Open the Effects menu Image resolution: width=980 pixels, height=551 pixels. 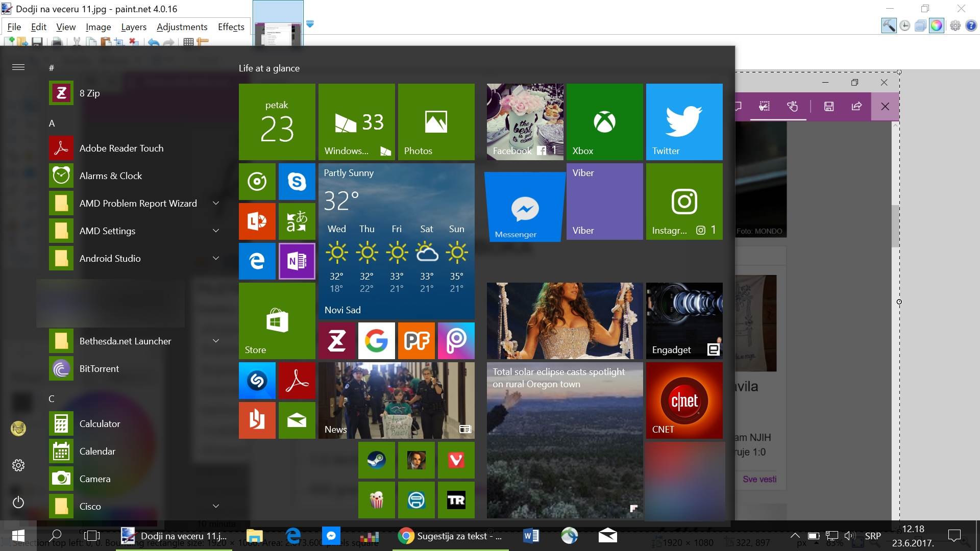pyautogui.click(x=231, y=27)
